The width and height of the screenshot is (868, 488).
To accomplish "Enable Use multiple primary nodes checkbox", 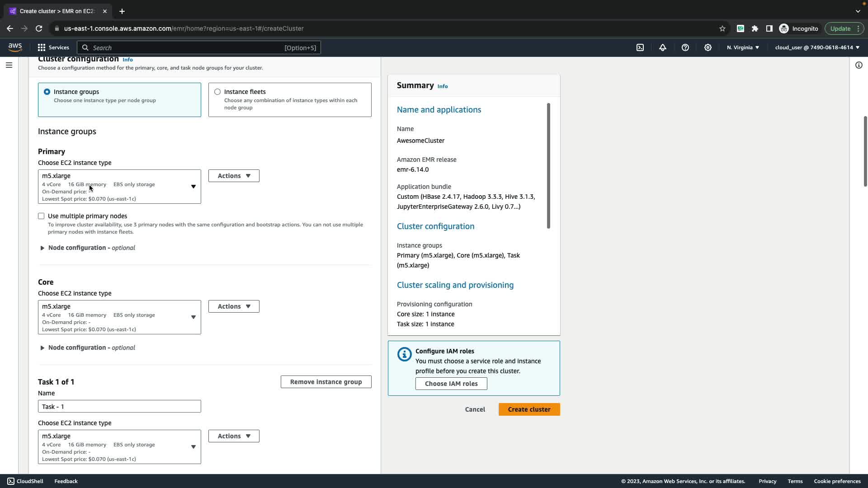I will (x=41, y=216).
